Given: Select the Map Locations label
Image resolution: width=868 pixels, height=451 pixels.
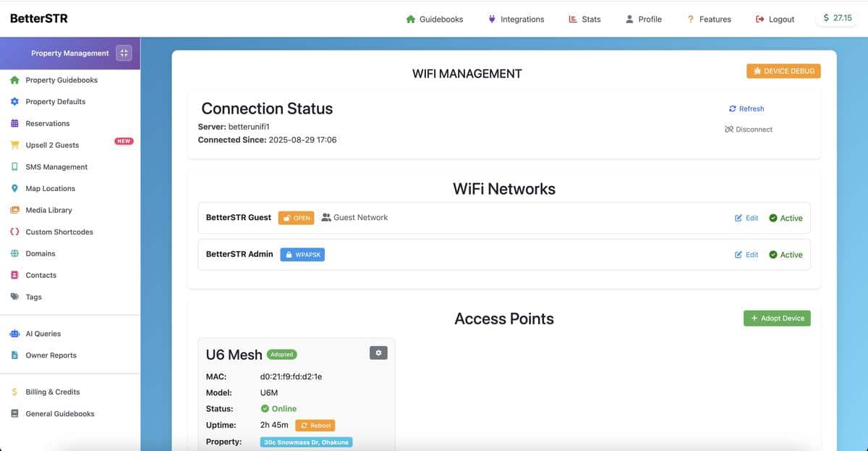Looking at the screenshot, I should (x=50, y=189).
